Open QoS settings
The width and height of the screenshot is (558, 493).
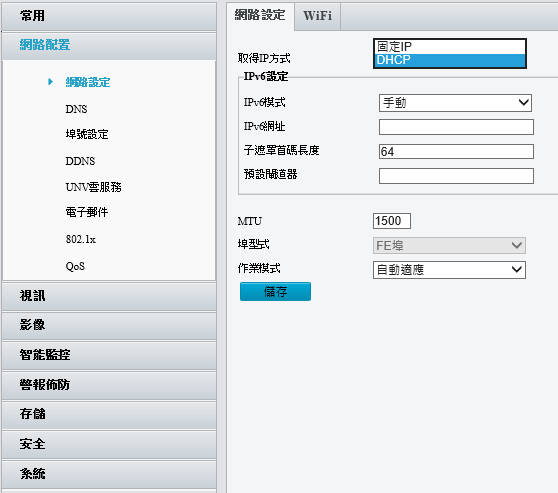click(75, 266)
